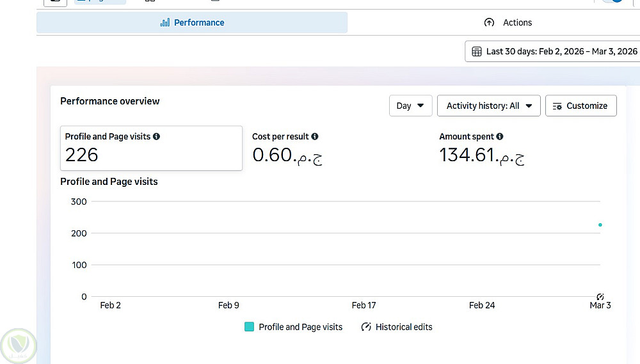
Task: Click the Performance bar chart icon
Action: tap(164, 22)
